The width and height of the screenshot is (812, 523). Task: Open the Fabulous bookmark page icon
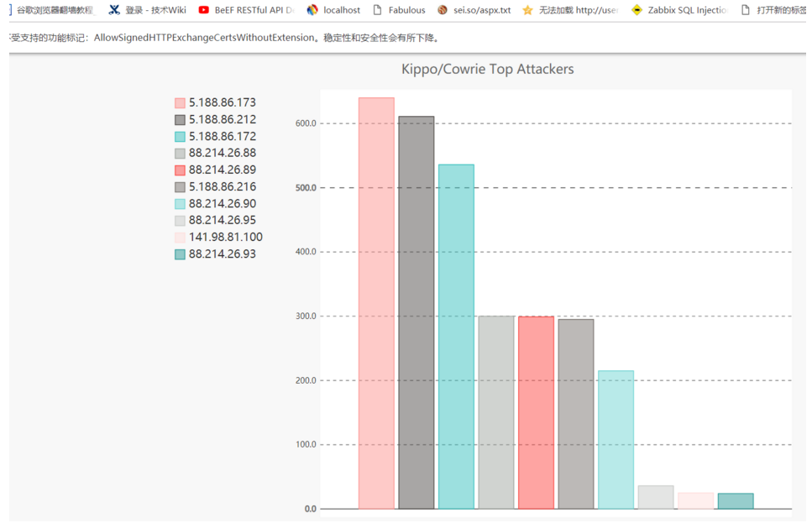[x=378, y=10]
